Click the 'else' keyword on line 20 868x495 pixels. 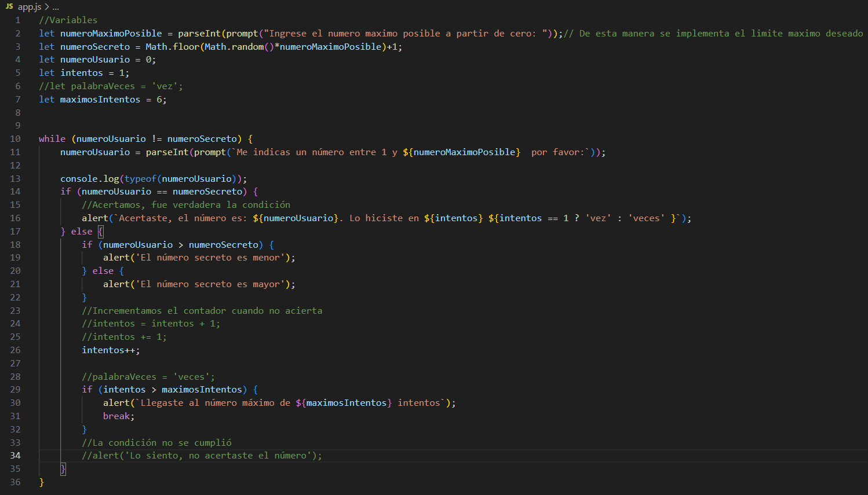[103, 271]
